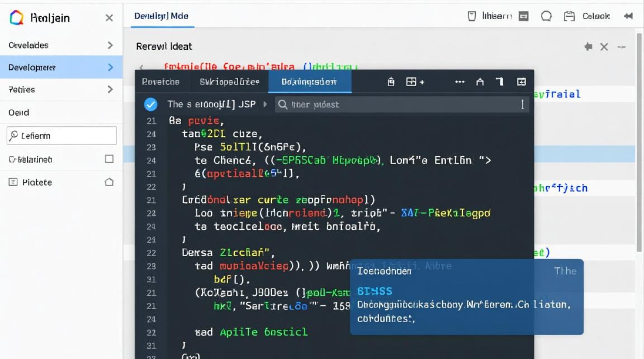Click the house-shaped icon on Piotete row
The width and height of the screenshot is (644, 359).
pos(109,182)
